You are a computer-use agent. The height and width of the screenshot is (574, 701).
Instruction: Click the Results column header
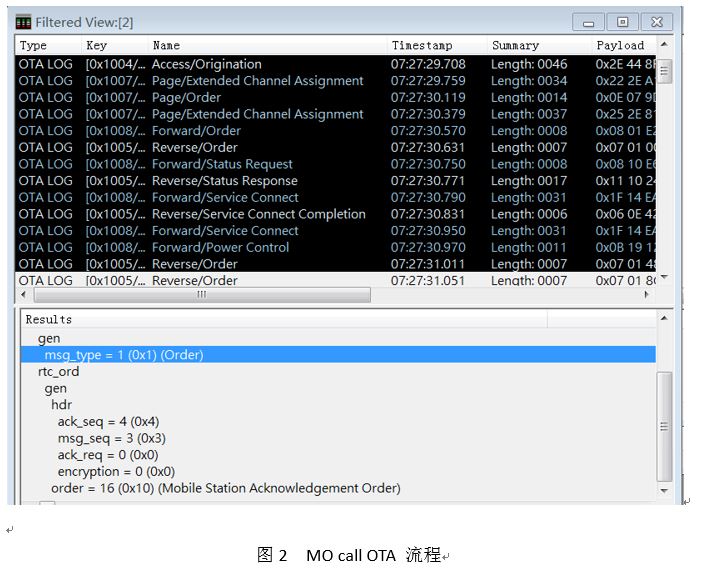[284, 319]
